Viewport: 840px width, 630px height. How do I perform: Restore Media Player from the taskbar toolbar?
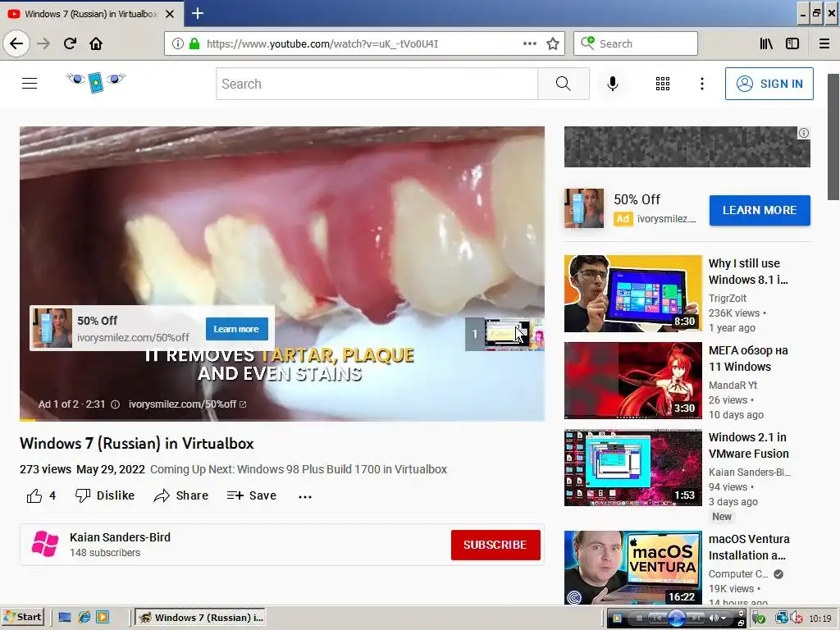[x=741, y=623]
